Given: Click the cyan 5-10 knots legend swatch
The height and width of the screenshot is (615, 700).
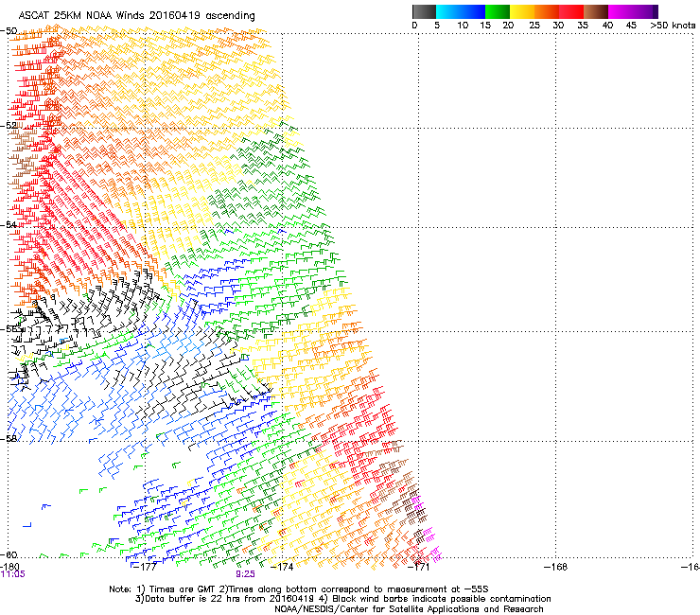Looking at the screenshot, I should click(x=448, y=11).
